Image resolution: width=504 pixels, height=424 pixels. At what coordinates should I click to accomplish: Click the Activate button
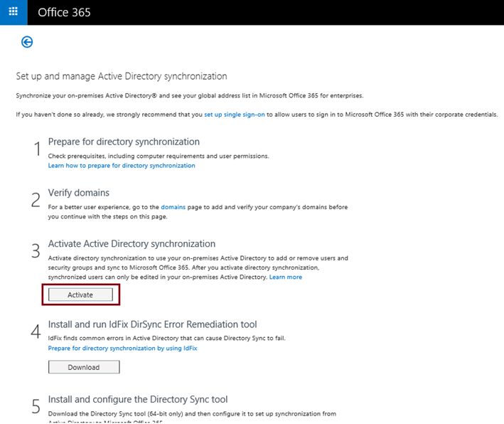(80, 295)
